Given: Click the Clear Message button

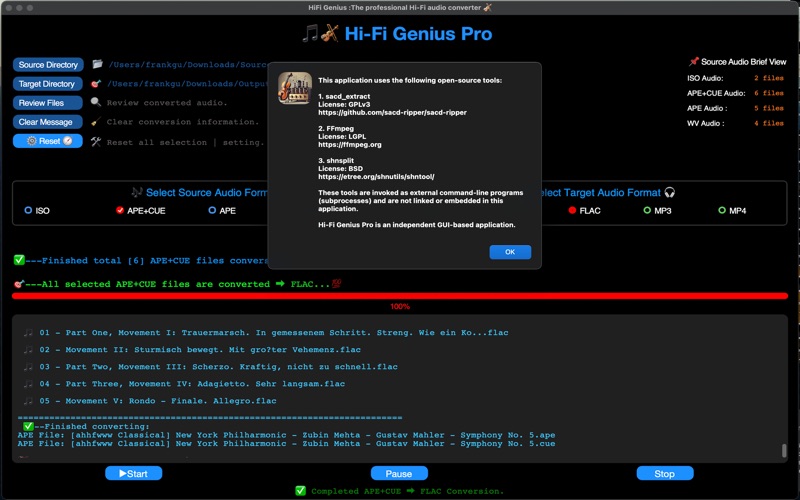Looking at the screenshot, I should [47, 122].
